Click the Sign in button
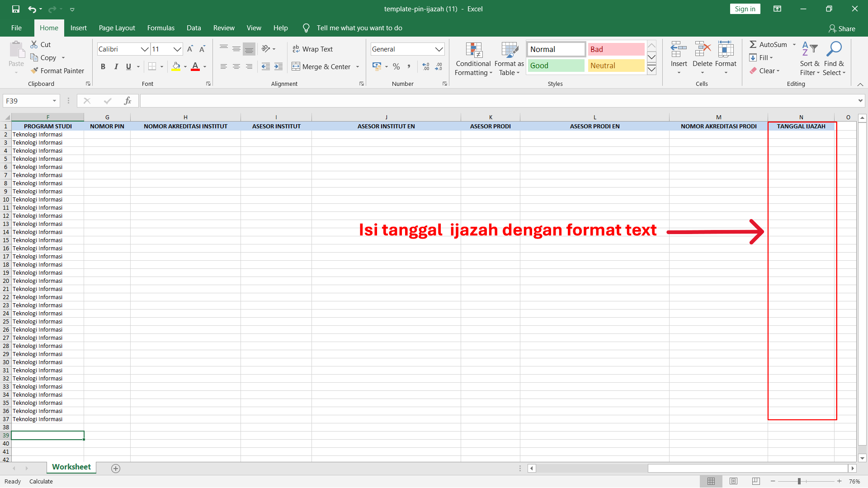 745,9
